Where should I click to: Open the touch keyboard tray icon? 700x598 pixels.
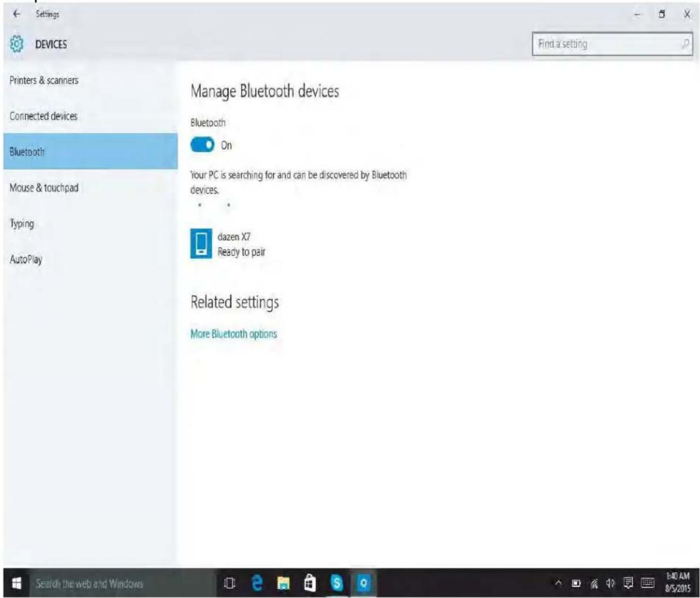tap(649, 584)
